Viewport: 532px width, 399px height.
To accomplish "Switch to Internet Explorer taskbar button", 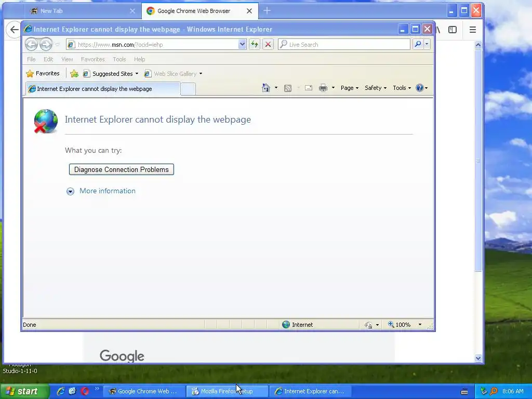I will click(x=310, y=391).
